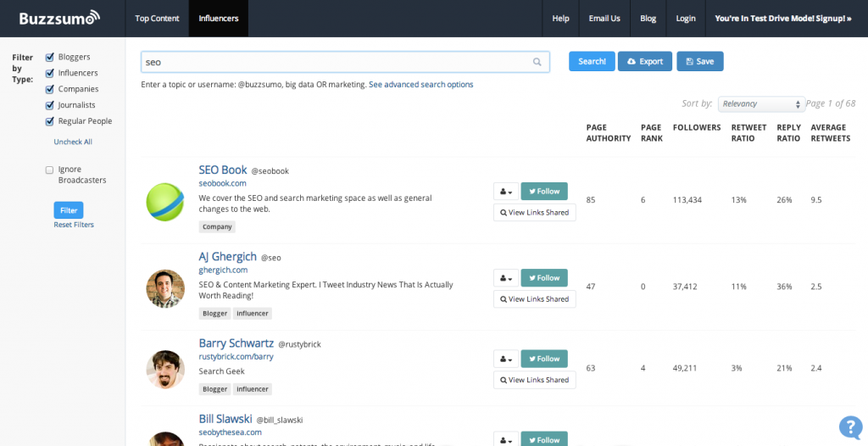Click the Page 1 of 68 text
Viewport: 868px width, 446px height.
pos(831,103)
